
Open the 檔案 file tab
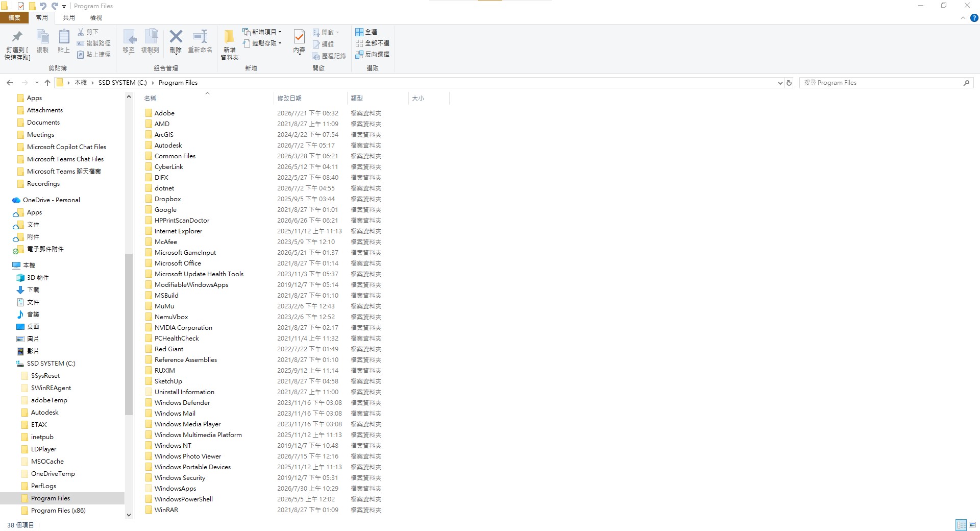coord(14,18)
